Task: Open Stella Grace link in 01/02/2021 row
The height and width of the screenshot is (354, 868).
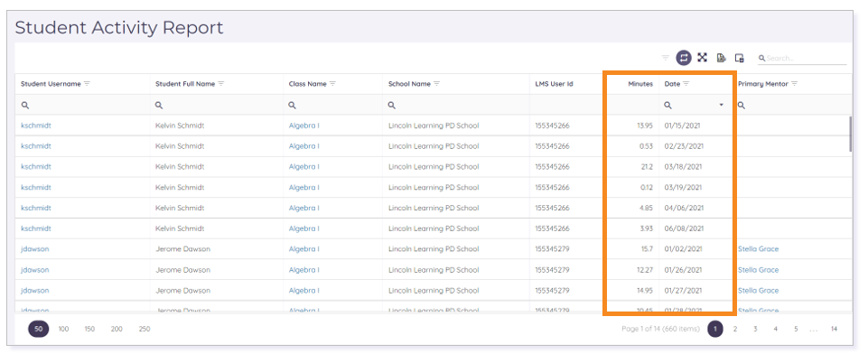Action: [758, 249]
